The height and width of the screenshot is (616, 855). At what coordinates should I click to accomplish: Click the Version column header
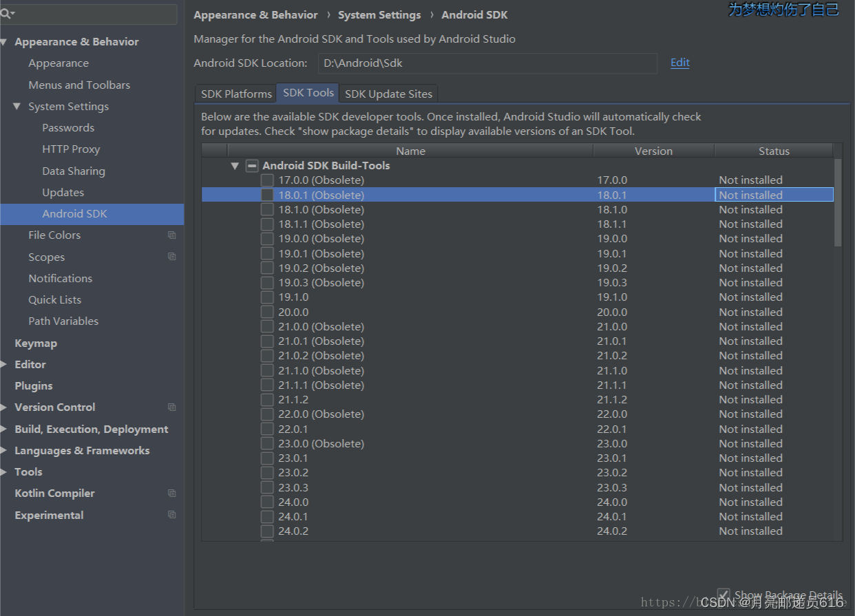pos(654,151)
